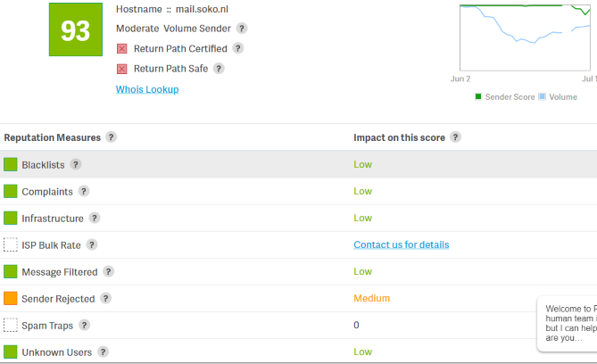The image size is (597, 364).
Task: Click the green 93 sender score badge
Action: (x=76, y=31)
